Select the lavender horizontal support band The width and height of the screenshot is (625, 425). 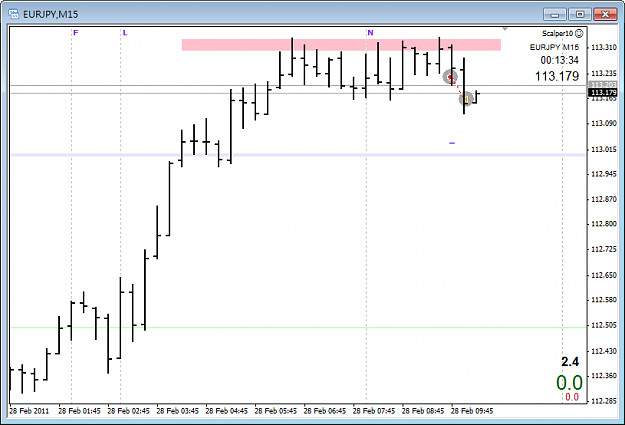click(298, 155)
